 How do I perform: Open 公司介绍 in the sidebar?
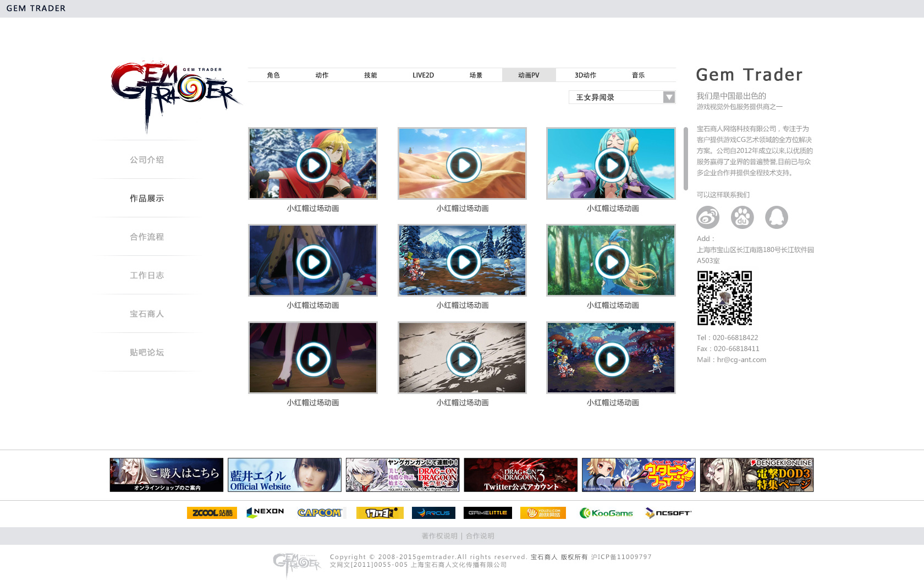[147, 160]
